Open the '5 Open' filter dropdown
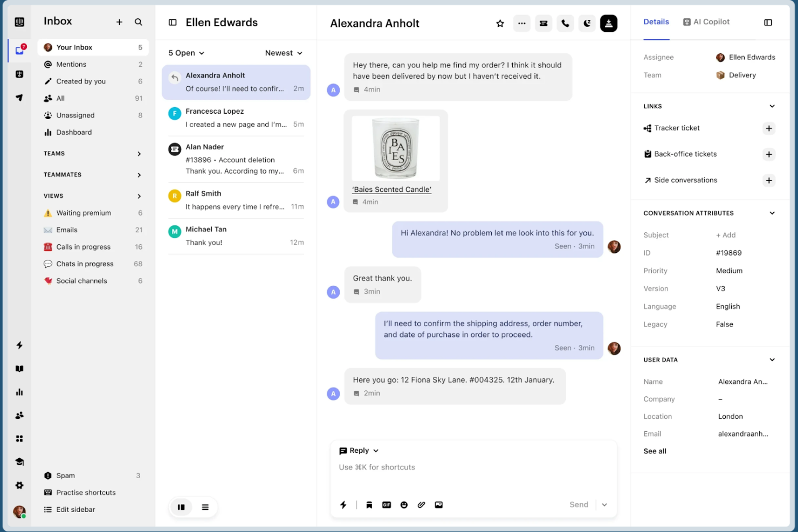Image resolution: width=798 pixels, height=532 pixels. (185, 53)
